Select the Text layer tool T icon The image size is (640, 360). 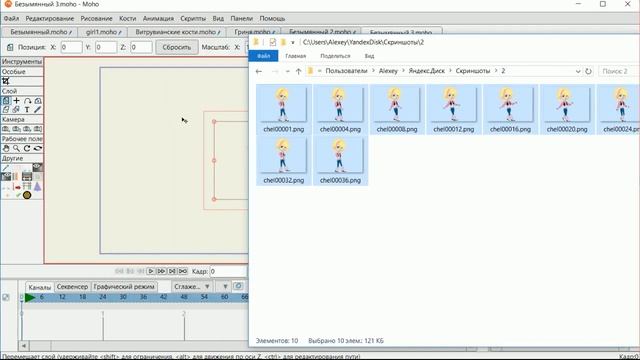[x=27, y=110]
